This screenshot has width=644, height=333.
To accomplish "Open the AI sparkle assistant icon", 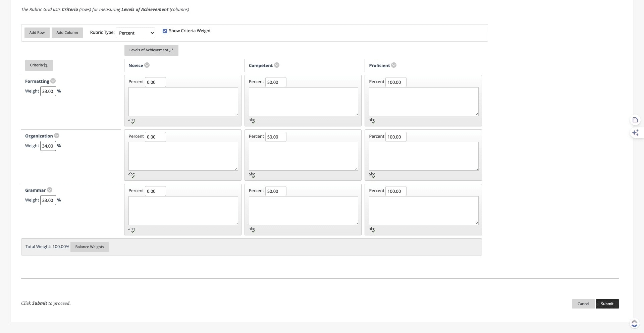I will 635,133.
